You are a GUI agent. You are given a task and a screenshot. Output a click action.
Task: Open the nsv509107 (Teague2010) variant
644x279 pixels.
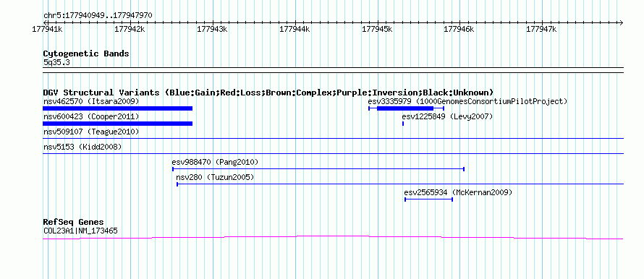click(91, 132)
